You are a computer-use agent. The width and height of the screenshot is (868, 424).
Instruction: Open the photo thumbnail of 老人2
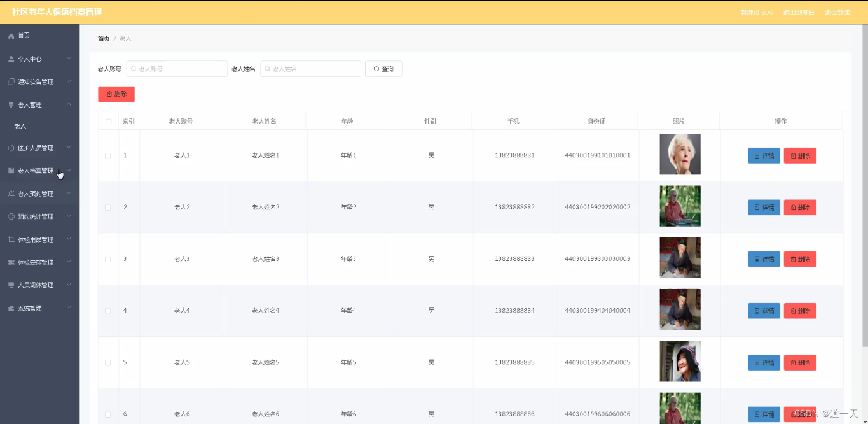click(x=680, y=206)
